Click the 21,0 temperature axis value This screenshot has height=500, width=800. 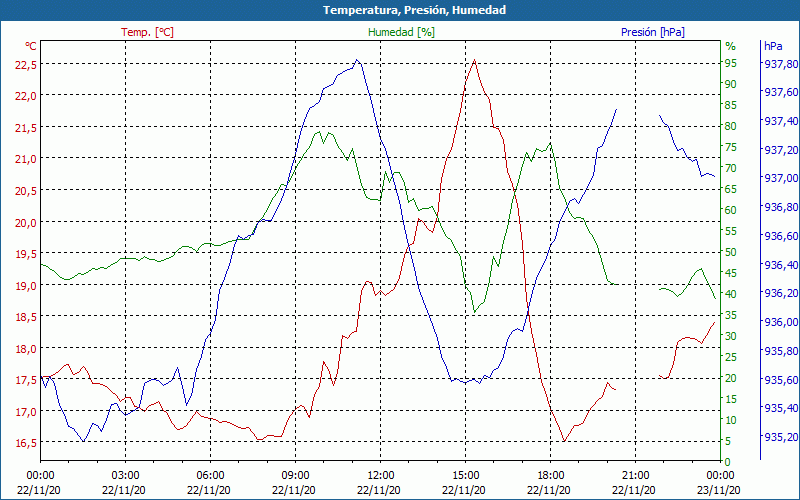coord(26,159)
